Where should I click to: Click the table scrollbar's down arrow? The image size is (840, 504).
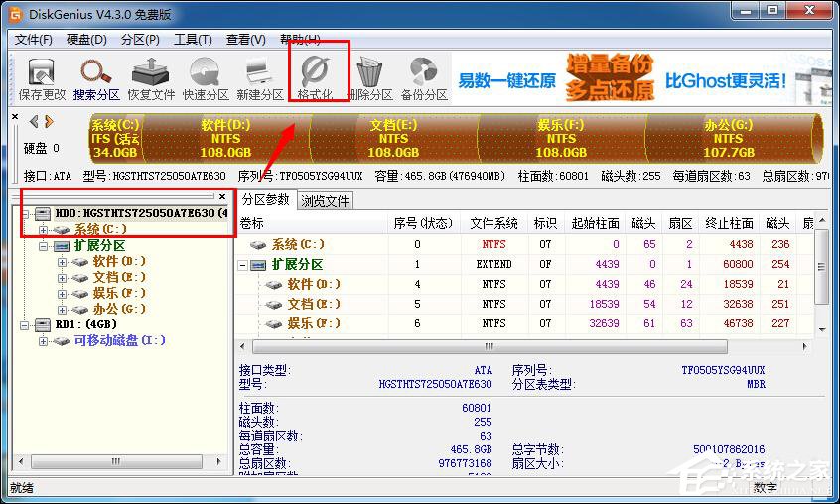[822, 330]
